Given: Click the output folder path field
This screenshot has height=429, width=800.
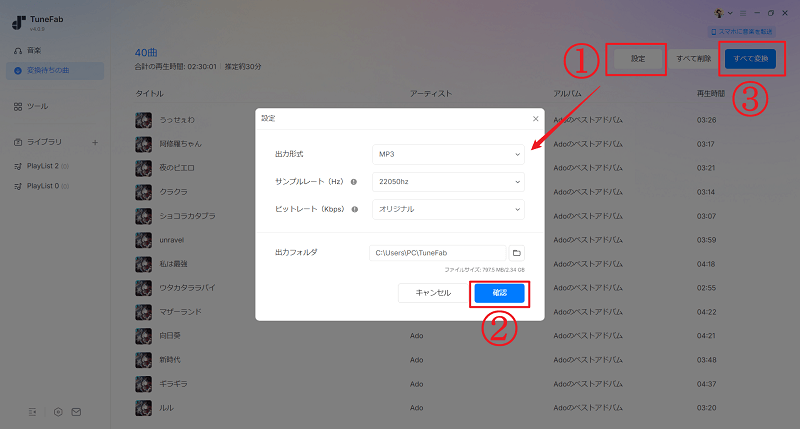Looking at the screenshot, I should click(x=438, y=253).
